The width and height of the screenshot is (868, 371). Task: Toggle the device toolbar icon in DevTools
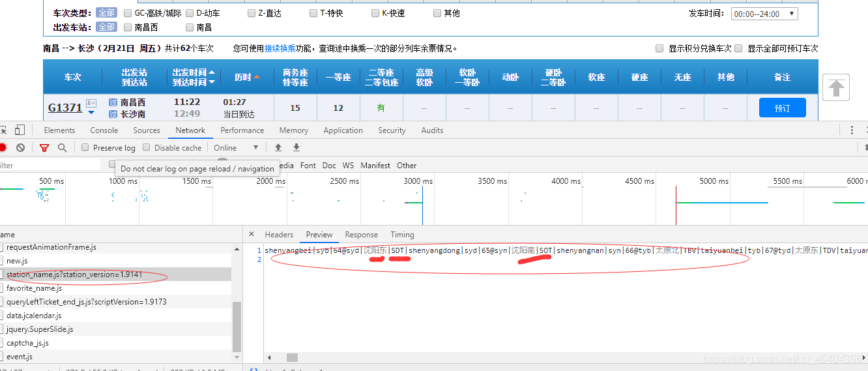20,130
